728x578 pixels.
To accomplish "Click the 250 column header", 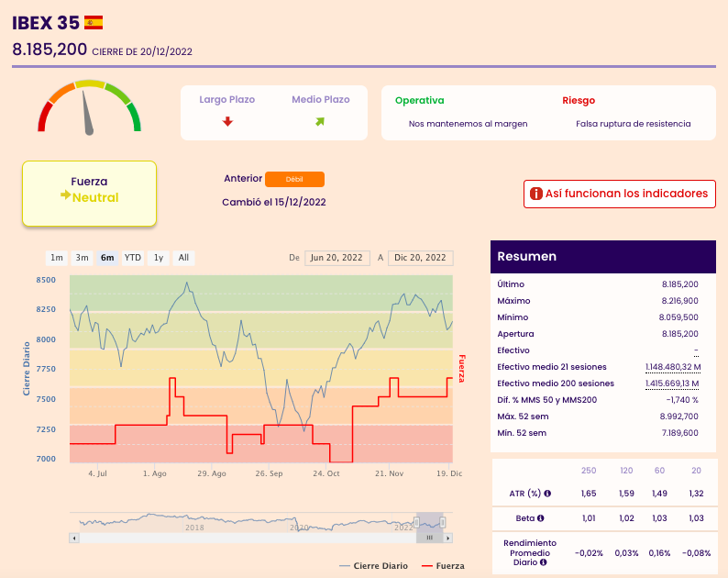I will 589,471.
